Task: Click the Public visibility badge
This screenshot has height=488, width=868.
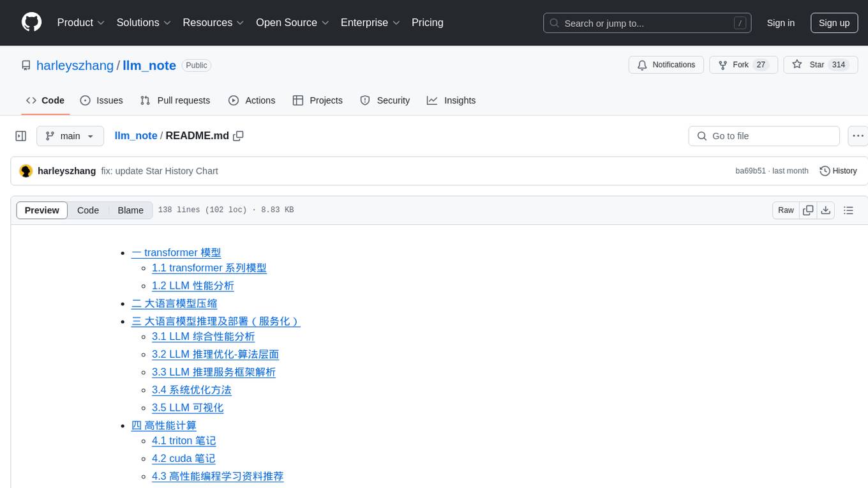Action: click(x=197, y=65)
